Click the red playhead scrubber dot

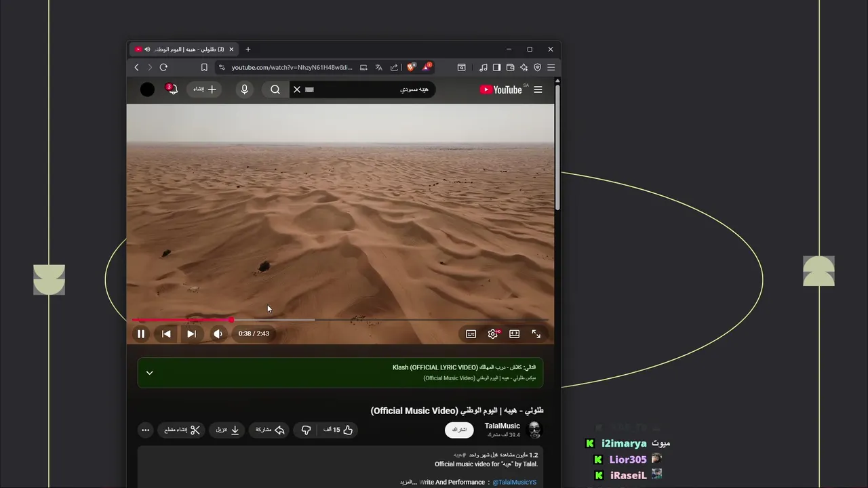[x=231, y=320]
